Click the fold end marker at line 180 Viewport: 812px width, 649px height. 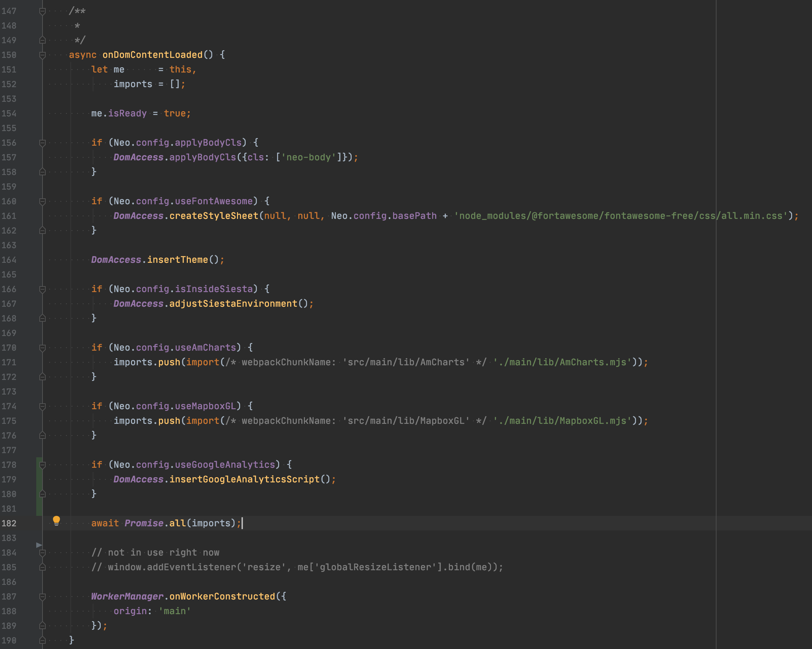pyautogui.click(x=43, y=494)
